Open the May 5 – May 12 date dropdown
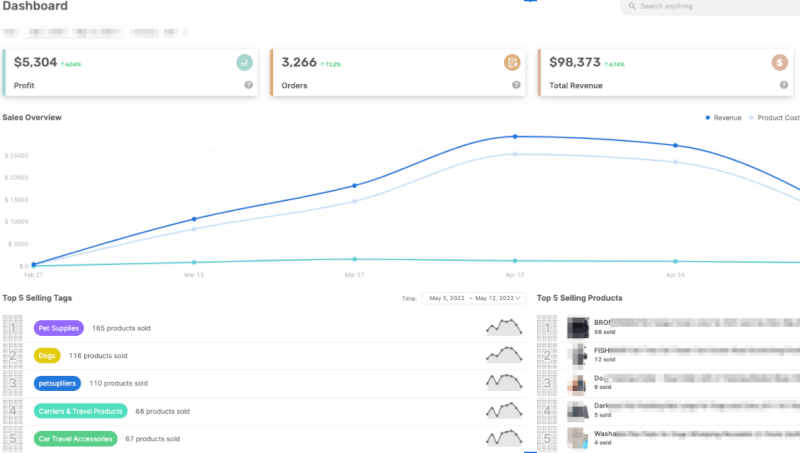Viewport: 800px width, 453px height. click(474, 298)
